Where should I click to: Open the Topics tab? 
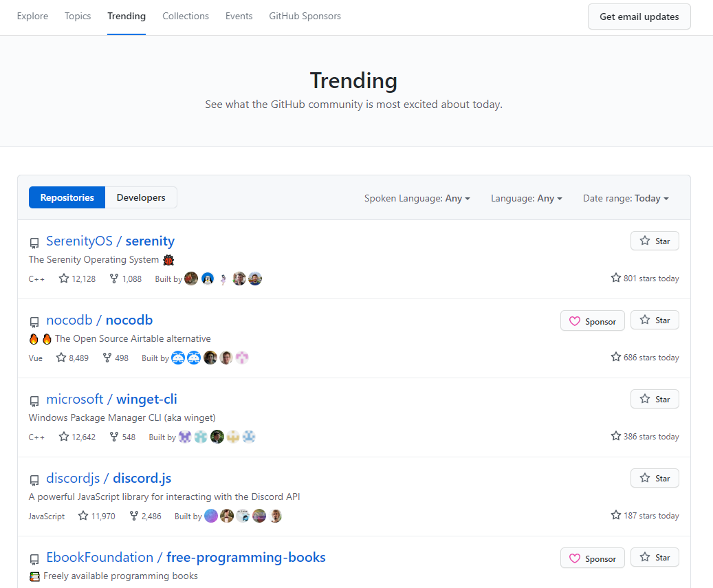coord(78,16)
